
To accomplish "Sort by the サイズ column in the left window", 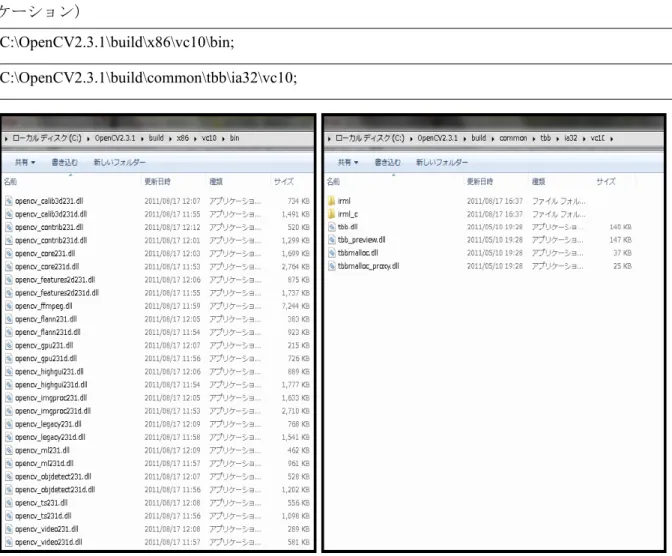I will coord(284,182).
